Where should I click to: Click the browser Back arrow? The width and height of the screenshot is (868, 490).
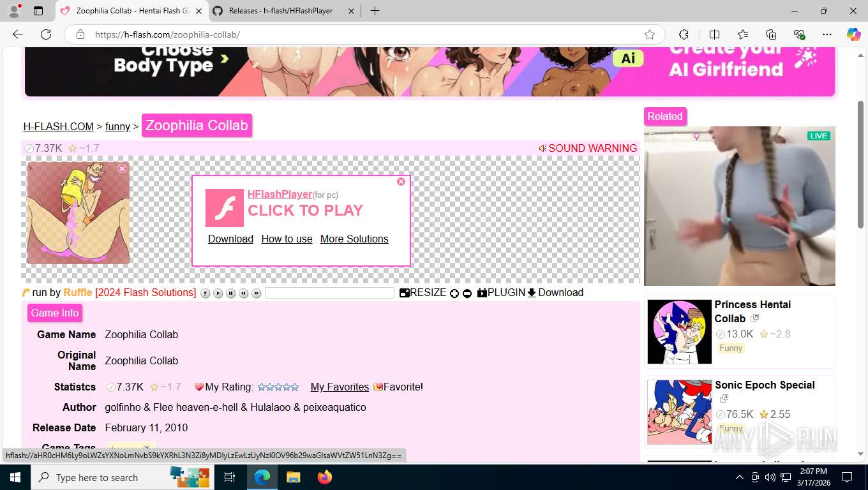pos(18,34)
